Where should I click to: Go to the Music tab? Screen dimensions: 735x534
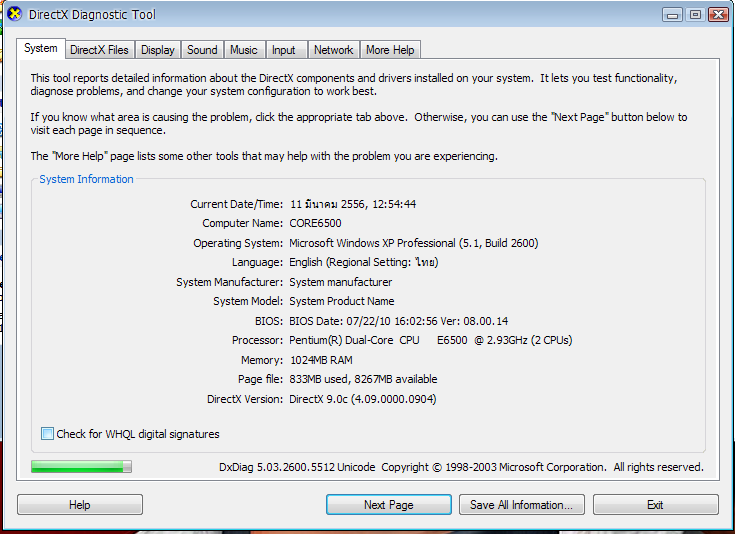pyautogui.click(x=244, y=50)
